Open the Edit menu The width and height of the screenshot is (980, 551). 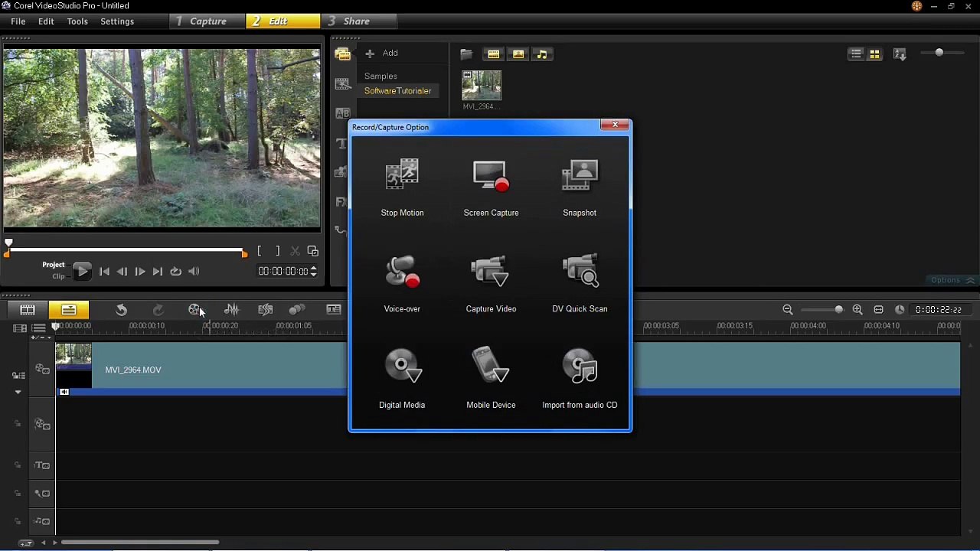[x=46, y=21]
